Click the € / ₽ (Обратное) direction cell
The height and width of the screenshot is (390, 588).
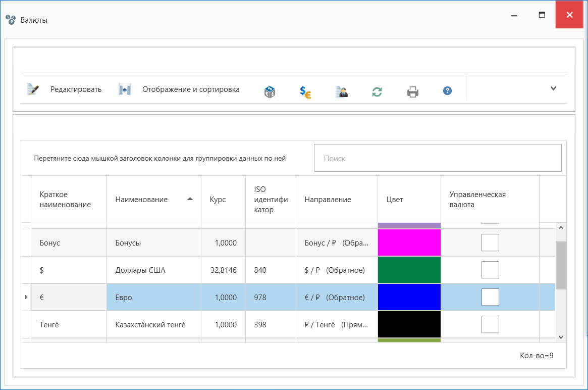point(337,297)
